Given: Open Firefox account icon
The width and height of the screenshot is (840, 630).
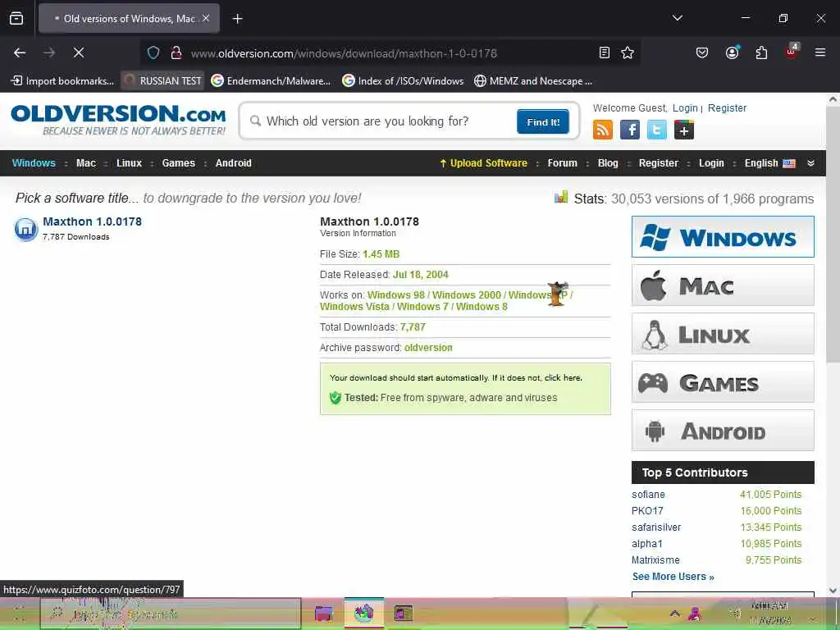Looking at the screenshot, I should 732,52.
